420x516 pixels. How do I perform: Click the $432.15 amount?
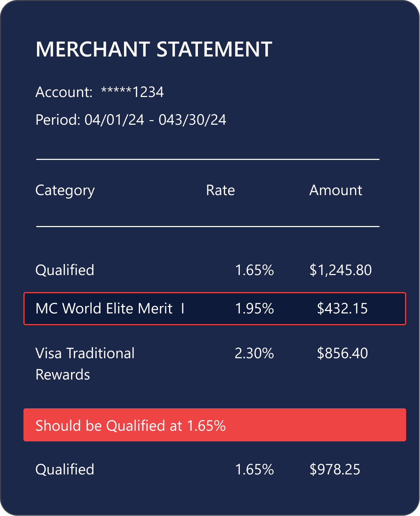pyautogui.click(x=342, y=308)
